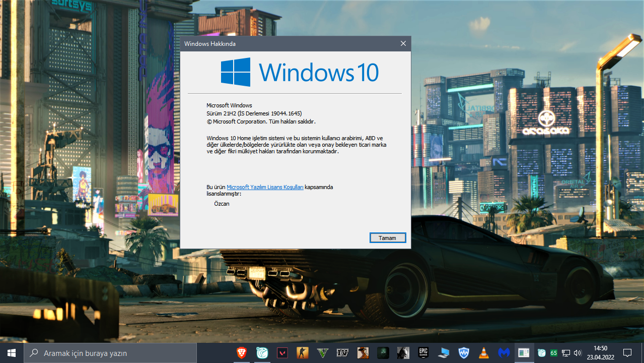The height and width of the screenshot is (363, 644).
Task: Launch GTA IV from the taskbar
Action: coord(343,353)
